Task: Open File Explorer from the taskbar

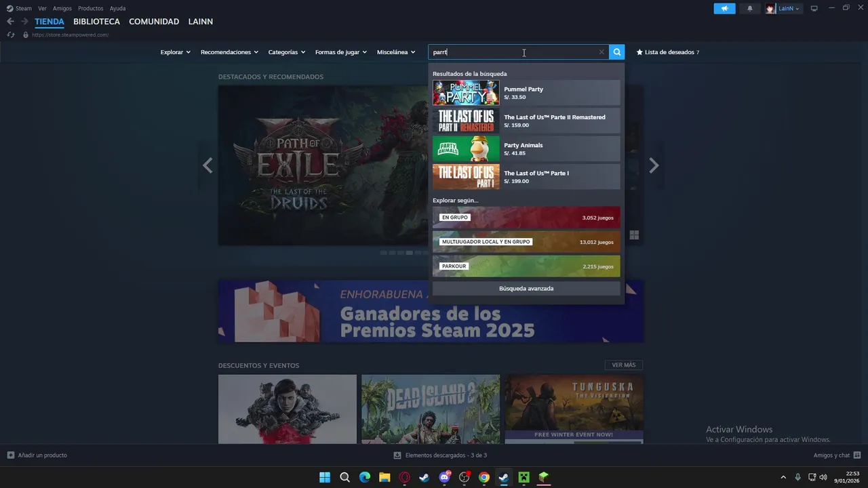Action: (x=384, y=477)
